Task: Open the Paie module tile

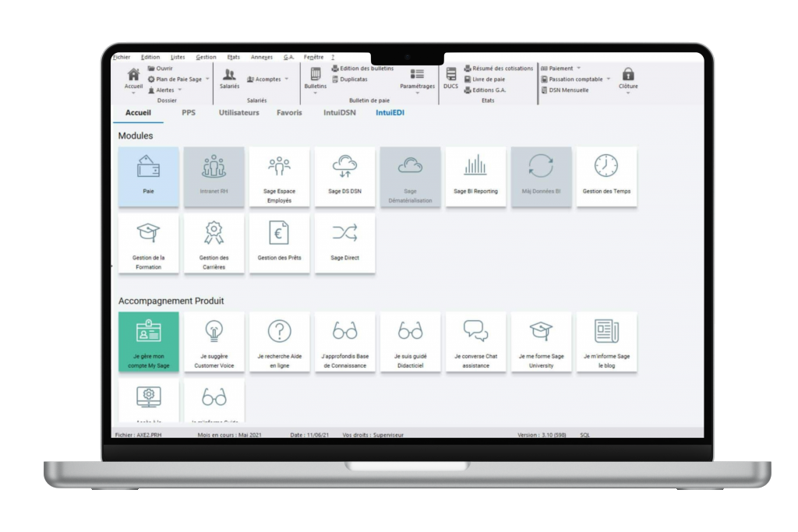Action: pyautogui.click(x=148, y=177)
